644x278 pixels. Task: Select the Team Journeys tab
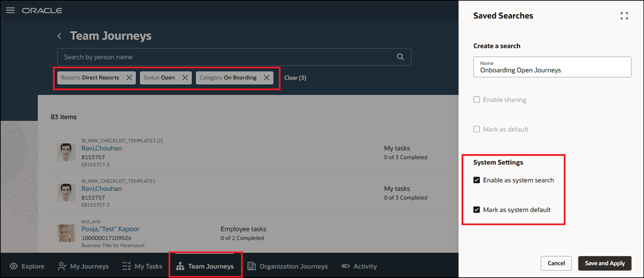[205, 266]
